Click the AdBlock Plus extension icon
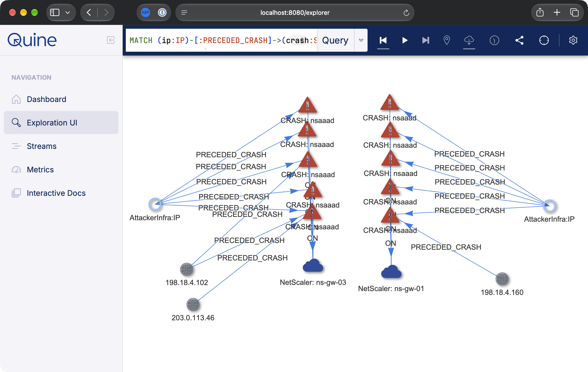Screen dimensions: 588x372 [145, 12]
